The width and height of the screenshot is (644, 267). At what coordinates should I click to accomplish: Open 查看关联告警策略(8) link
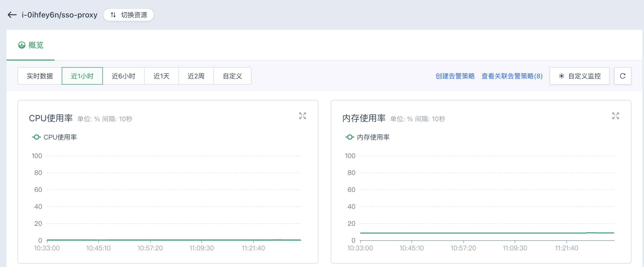[512, 76]
